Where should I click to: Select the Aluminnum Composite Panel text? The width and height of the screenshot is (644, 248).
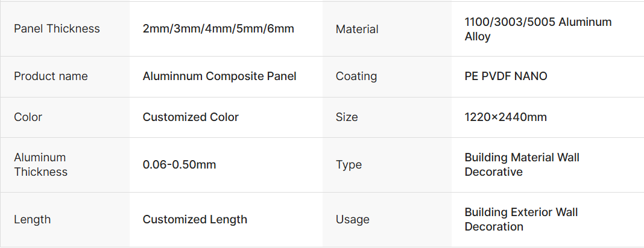click(x=219, y=76)
